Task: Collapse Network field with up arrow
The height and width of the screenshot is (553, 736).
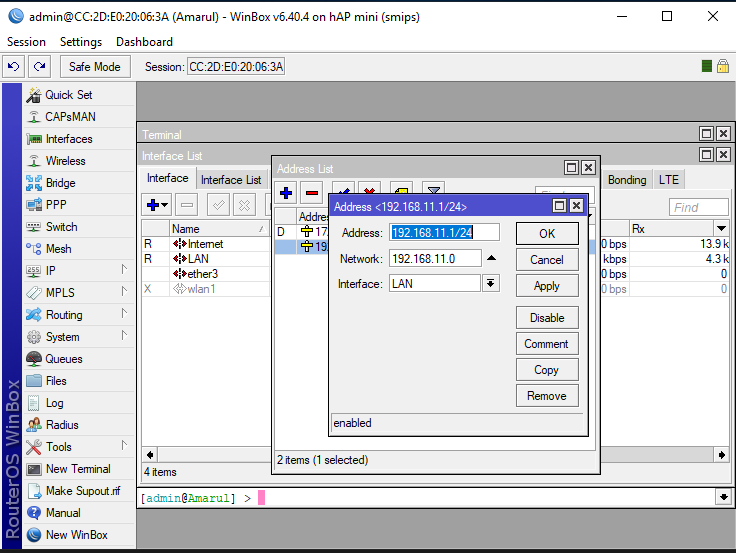Action: [491, 258]
